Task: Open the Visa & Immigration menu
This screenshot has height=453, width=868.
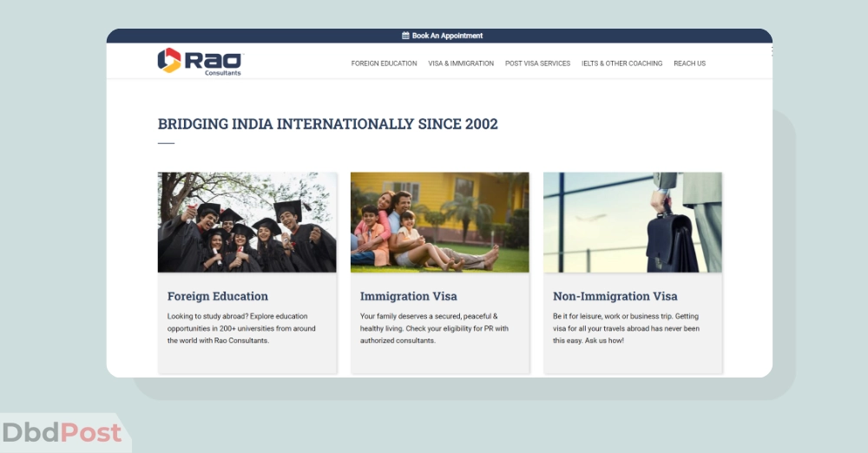Action: pos(461,63)
